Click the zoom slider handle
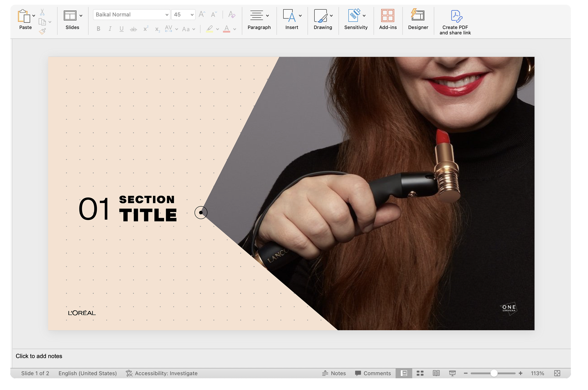This screenshot has width=588, height=390. point(494,373)
